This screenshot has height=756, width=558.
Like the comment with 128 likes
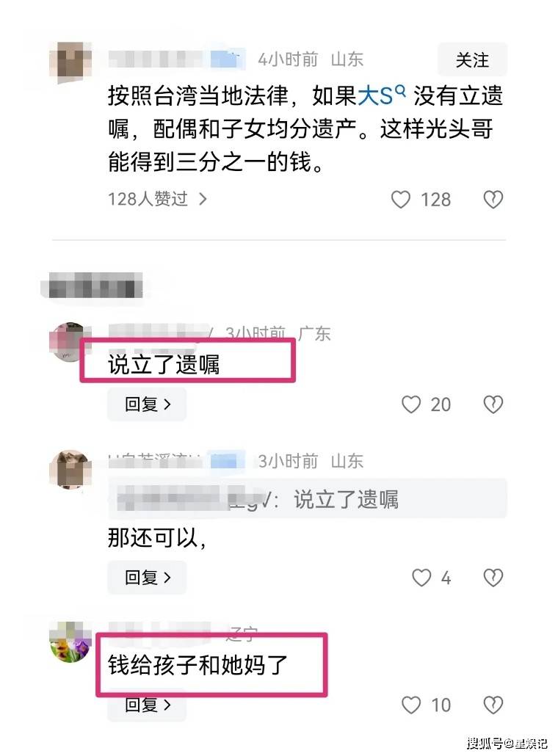[400, 199]
